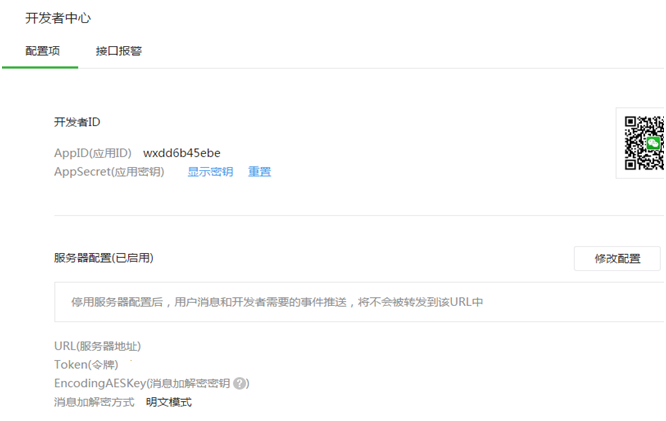Open the 接口报警 tab
This screenshot has height=421, width=666.
[119, 51]
